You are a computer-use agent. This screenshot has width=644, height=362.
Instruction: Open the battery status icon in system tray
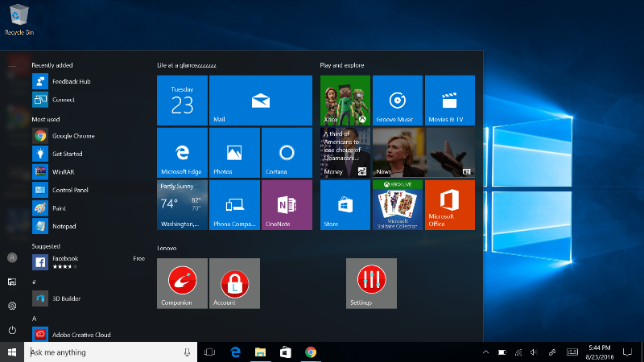[502, 352]
